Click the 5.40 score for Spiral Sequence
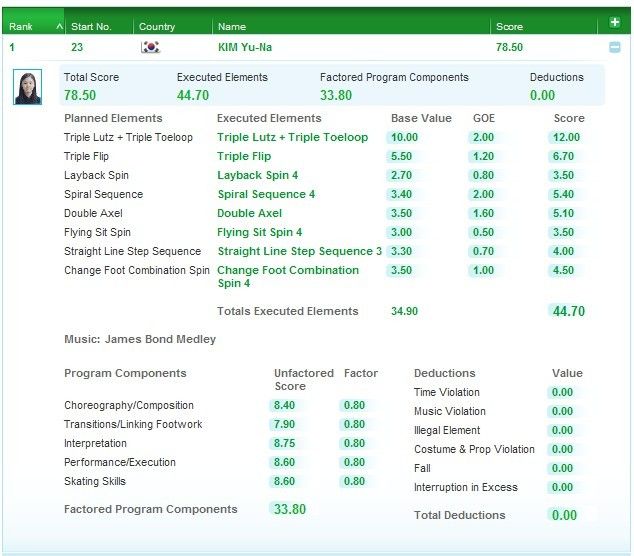This screenshot has height=556, width=634. click(x=563, y=194)
